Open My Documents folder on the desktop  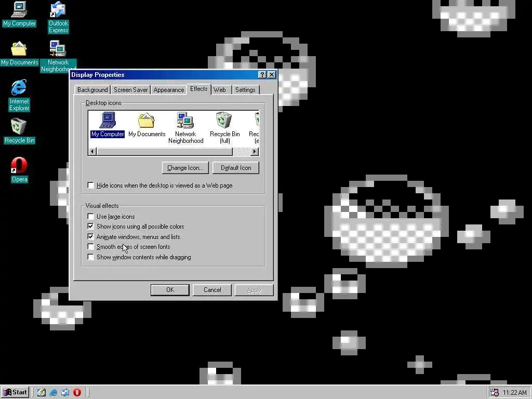tap(19, 54)
